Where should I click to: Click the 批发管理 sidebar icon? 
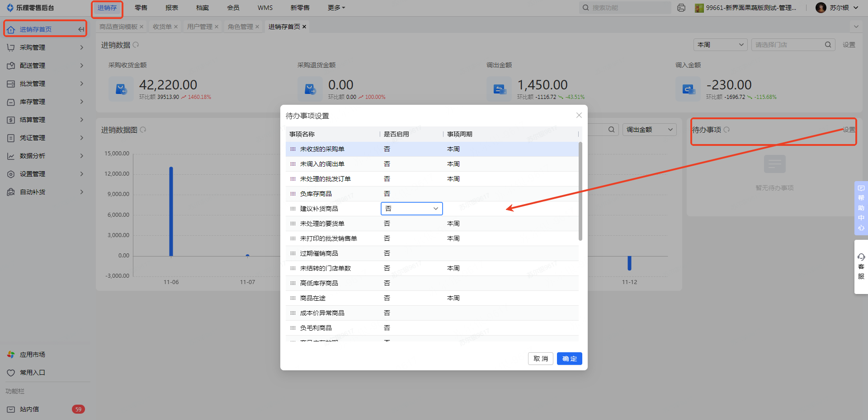point(11,84)
